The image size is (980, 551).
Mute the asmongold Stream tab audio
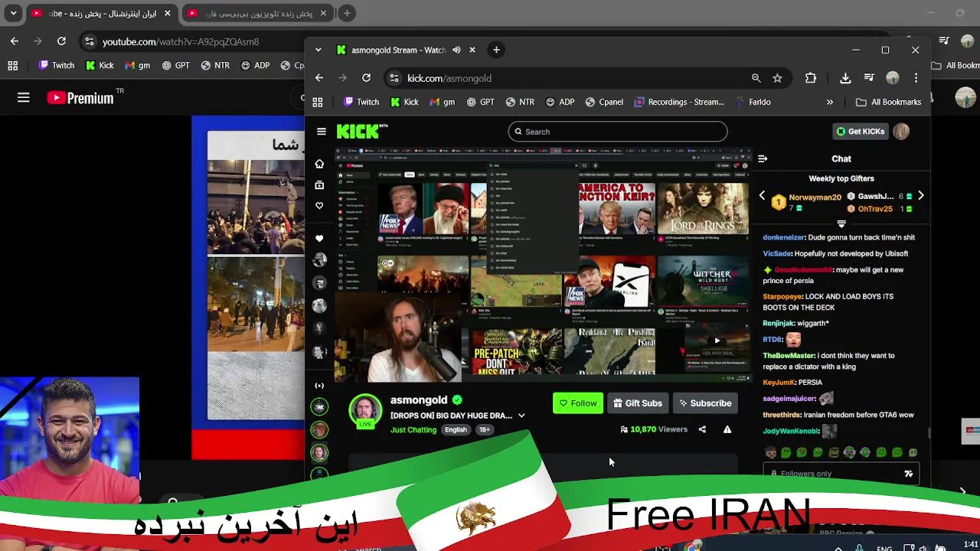(x=456, y=50)
